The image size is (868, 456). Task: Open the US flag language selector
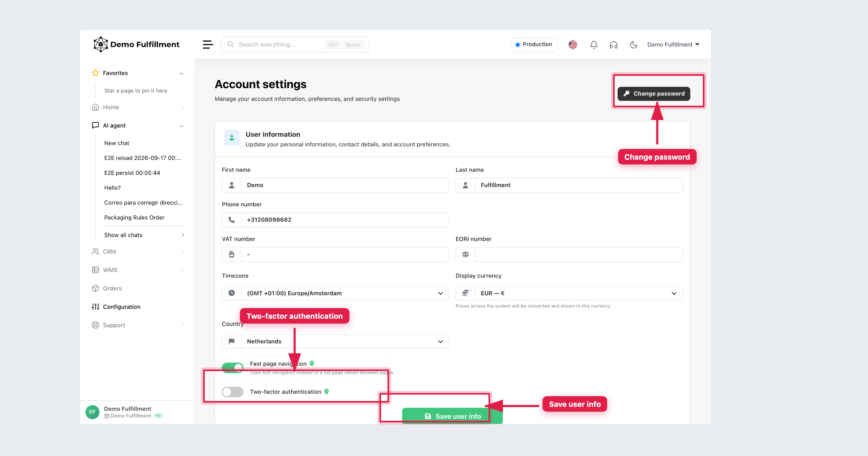pos(573,44)
